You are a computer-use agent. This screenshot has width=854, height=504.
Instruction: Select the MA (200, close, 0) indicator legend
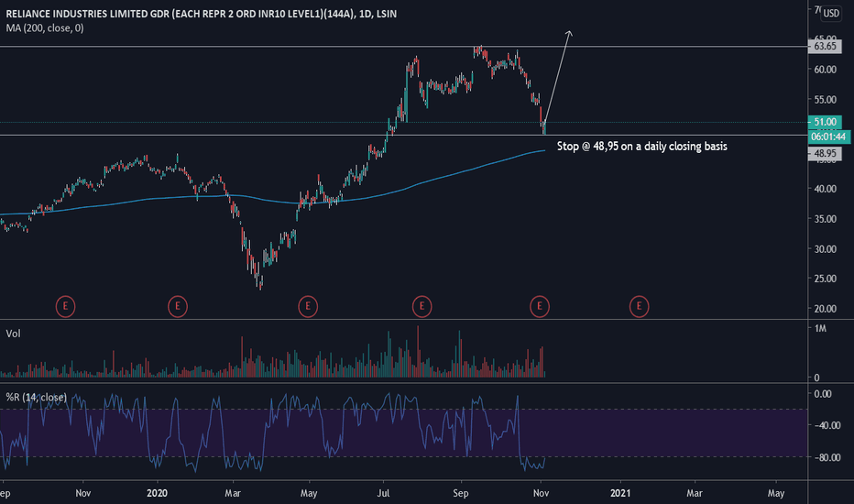(45, 27)
